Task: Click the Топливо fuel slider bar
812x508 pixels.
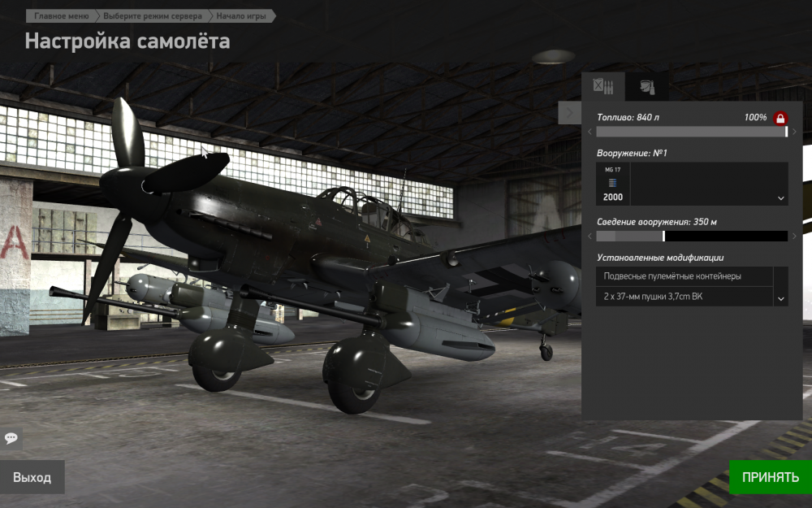Action: [691, 132]
